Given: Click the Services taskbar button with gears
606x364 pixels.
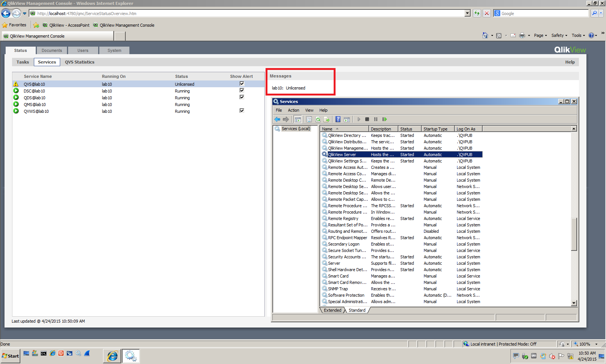Looking at the screenshot, I should click(131, 356).
